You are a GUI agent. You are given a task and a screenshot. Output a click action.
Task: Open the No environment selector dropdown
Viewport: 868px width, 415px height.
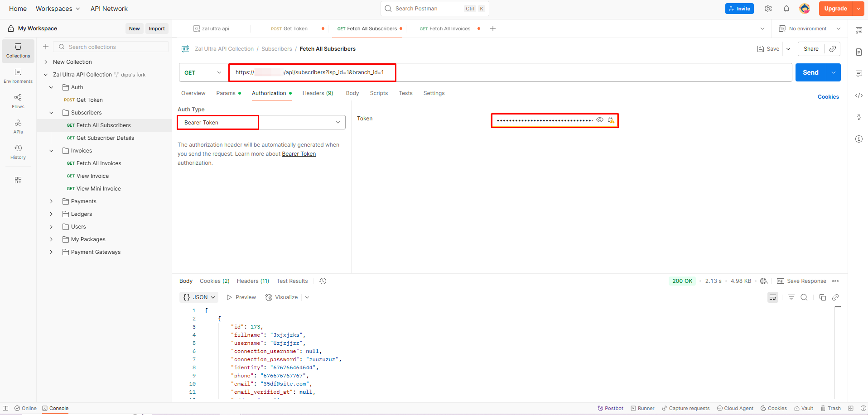(x=809, y=29)
